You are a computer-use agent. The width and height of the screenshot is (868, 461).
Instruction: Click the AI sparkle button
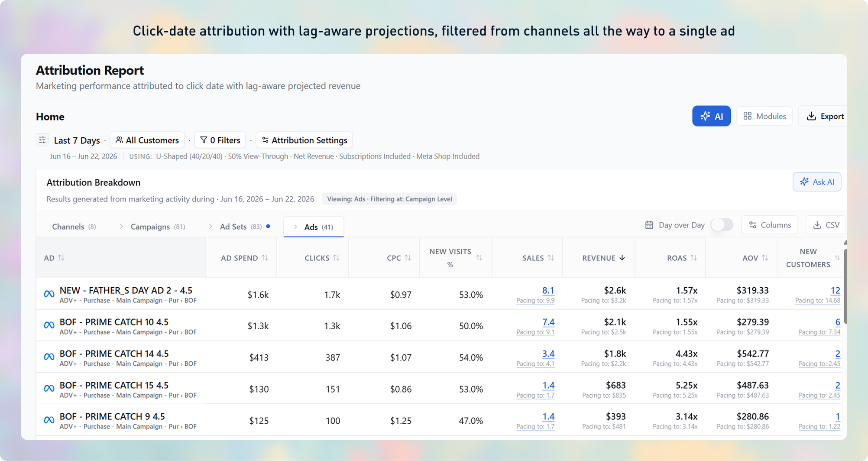(711, 116)
